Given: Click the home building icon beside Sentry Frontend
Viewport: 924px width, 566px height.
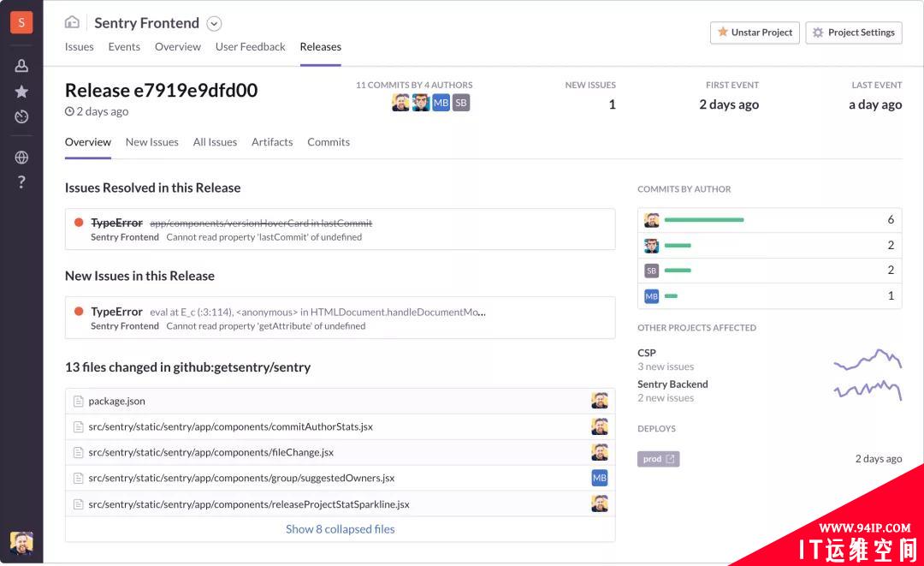Looking at the screenshot, I should pos(72,22).
